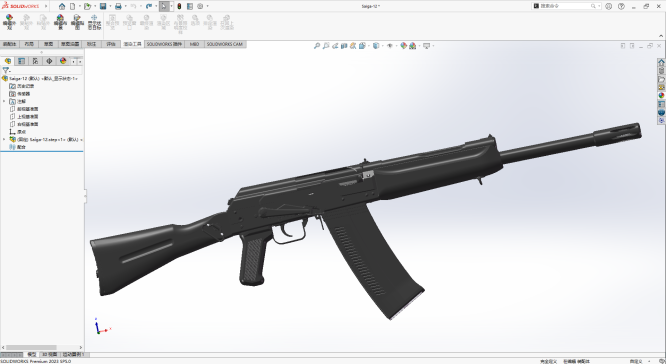The height and width of the screenshot is (364, 666).
Task: Open the Options gear icon
Action: [x=200, y=6]
